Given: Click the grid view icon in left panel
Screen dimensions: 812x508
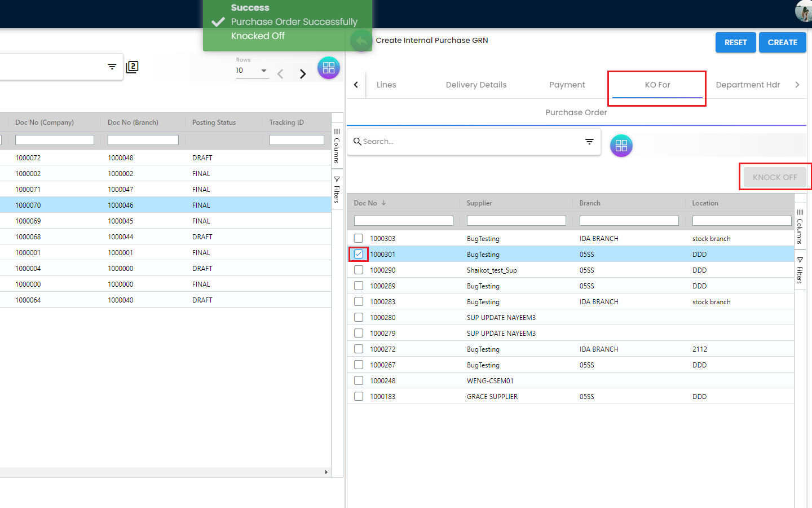Looking at the screenshot, I should pyautogui.click(x=328, y=68).
